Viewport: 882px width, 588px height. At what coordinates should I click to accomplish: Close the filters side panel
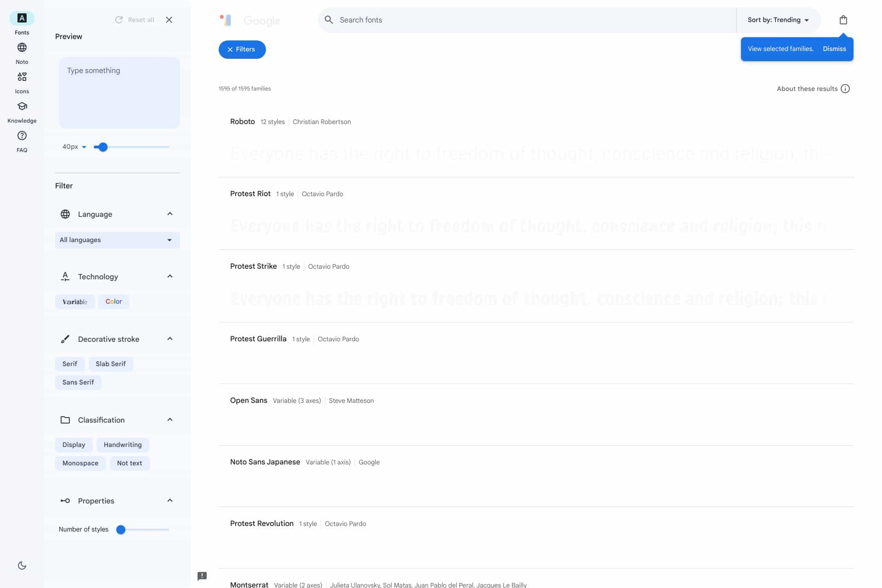169,20
